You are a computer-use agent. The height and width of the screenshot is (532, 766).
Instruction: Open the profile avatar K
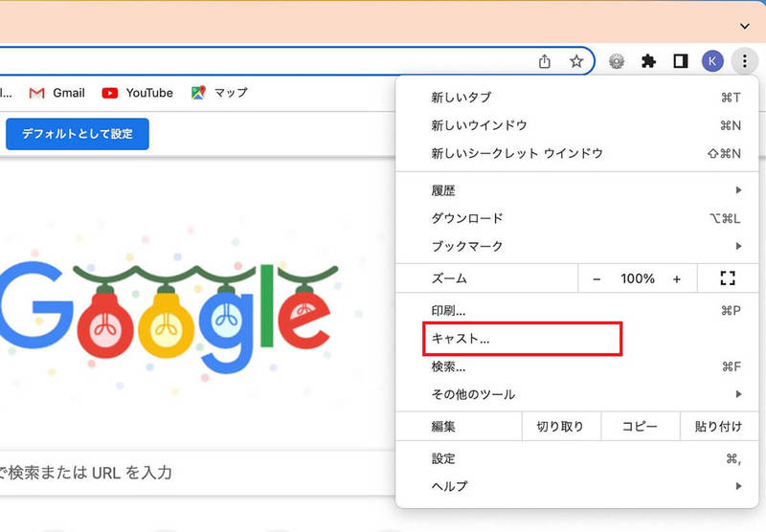tap(712, 61)
